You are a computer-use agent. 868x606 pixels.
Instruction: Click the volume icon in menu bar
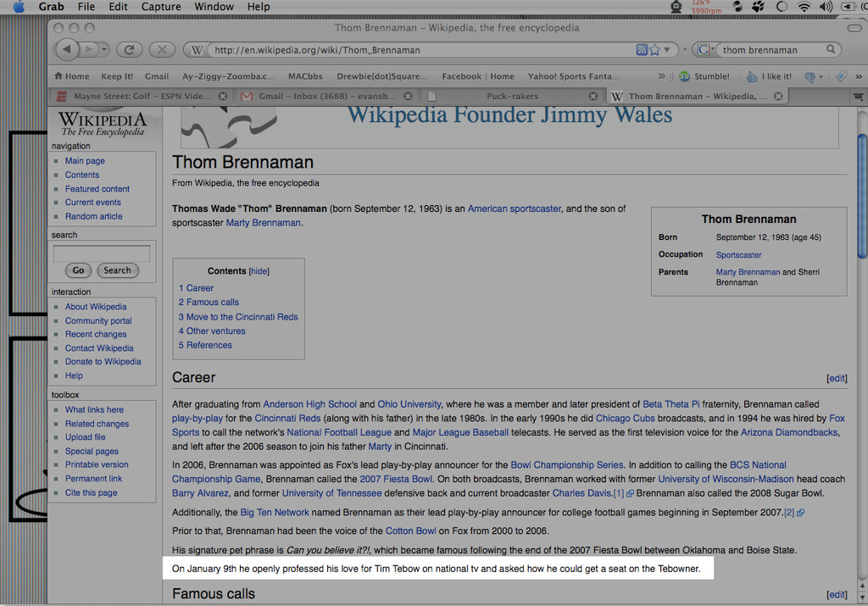pos(826,7)
